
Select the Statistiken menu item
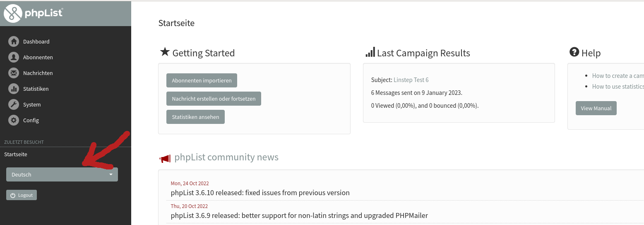point(36,89)
